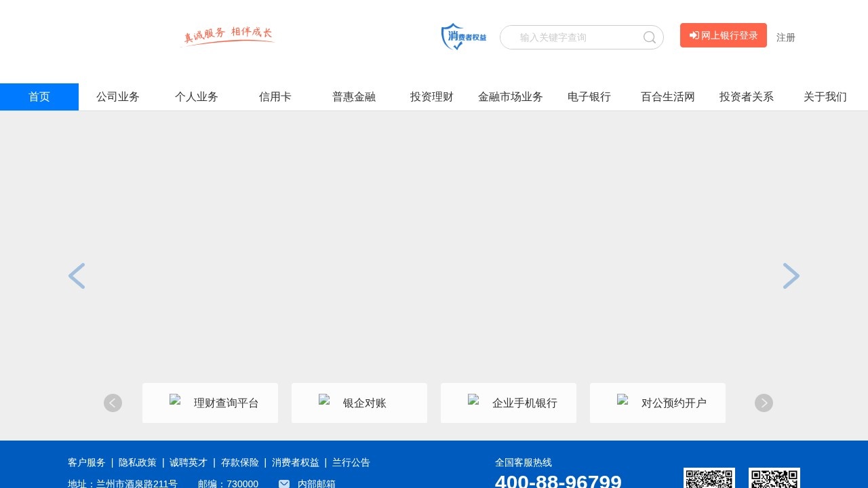Open the 普惠金融 menu
Image resolution: width=868 pixels, height=488 pixels.
coord(354,97)
